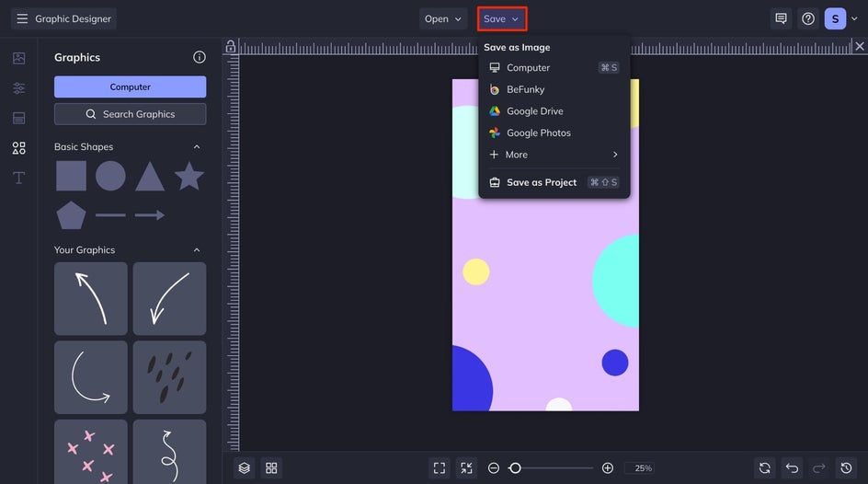
Task: Open the Text tool in sidebar
Action: [18, 178]
